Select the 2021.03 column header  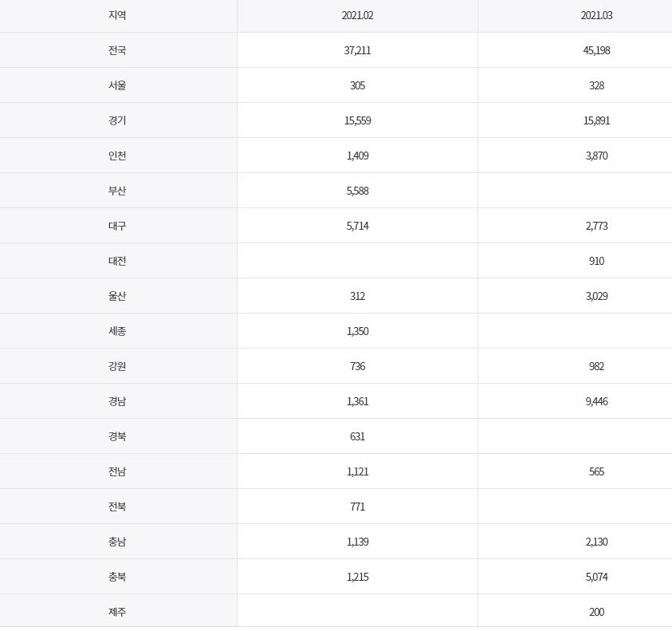pyautogui.click(x=597, y=15)
